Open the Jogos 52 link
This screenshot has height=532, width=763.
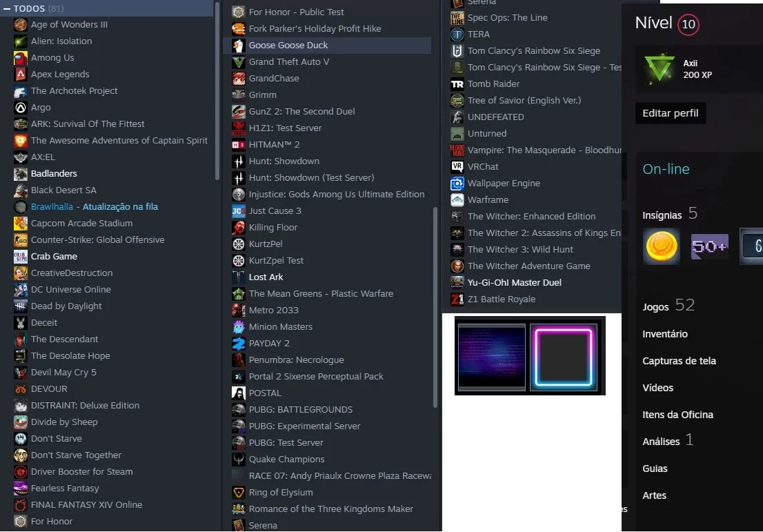coord(668,306)
